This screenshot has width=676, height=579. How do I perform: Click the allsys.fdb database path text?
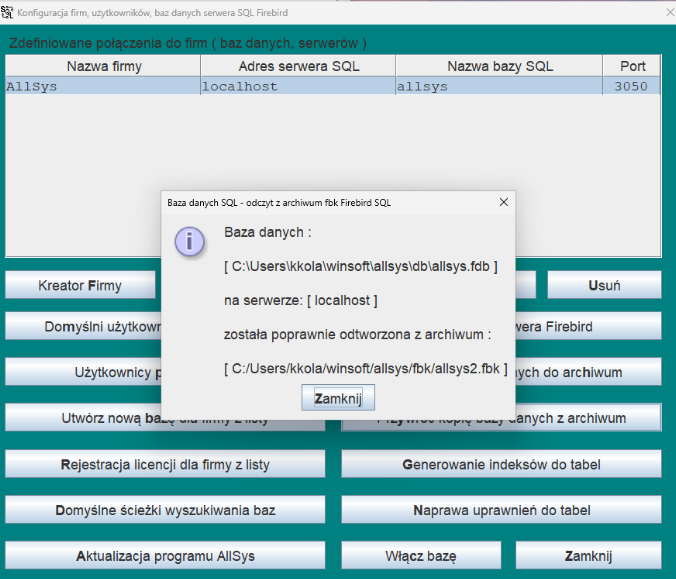pos(361,266)
